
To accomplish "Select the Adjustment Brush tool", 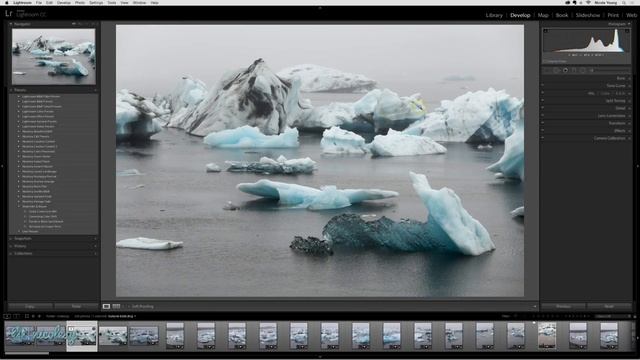I will pyautogui.click(x=591, y=70).
